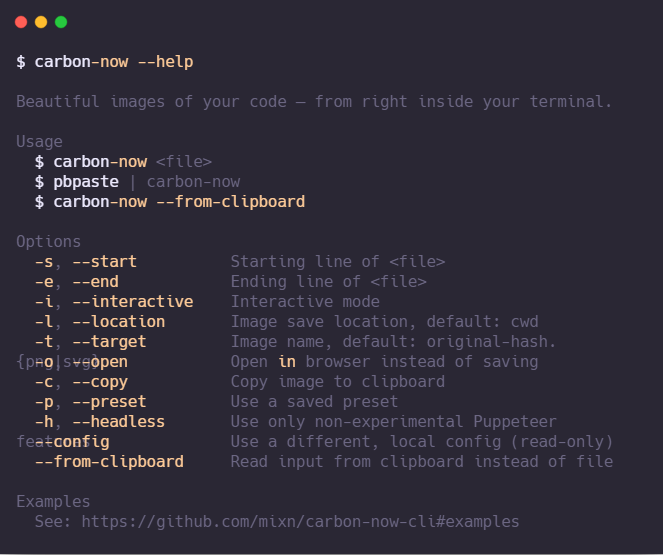
Task: Click the --location option flag
Action: tap(119, 322)
